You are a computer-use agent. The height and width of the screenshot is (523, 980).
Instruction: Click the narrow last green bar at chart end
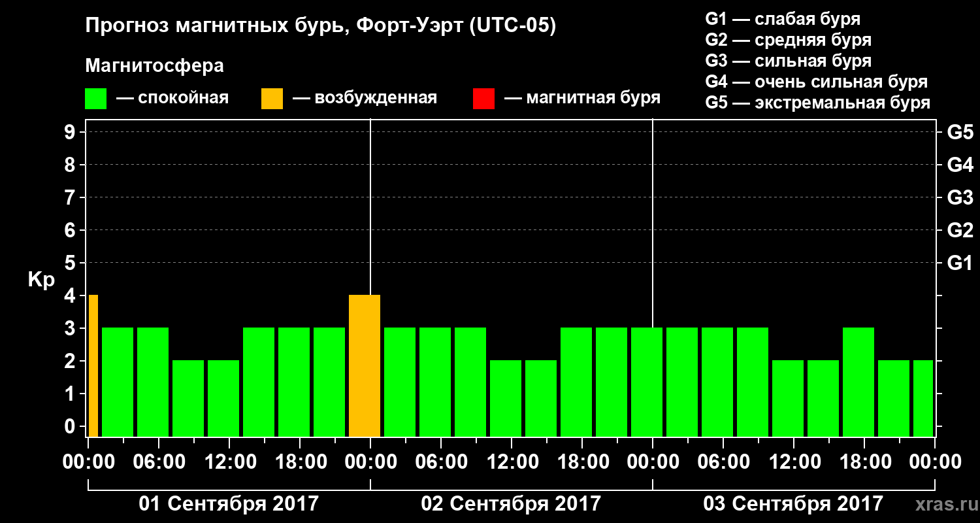(x=923, y=398)
